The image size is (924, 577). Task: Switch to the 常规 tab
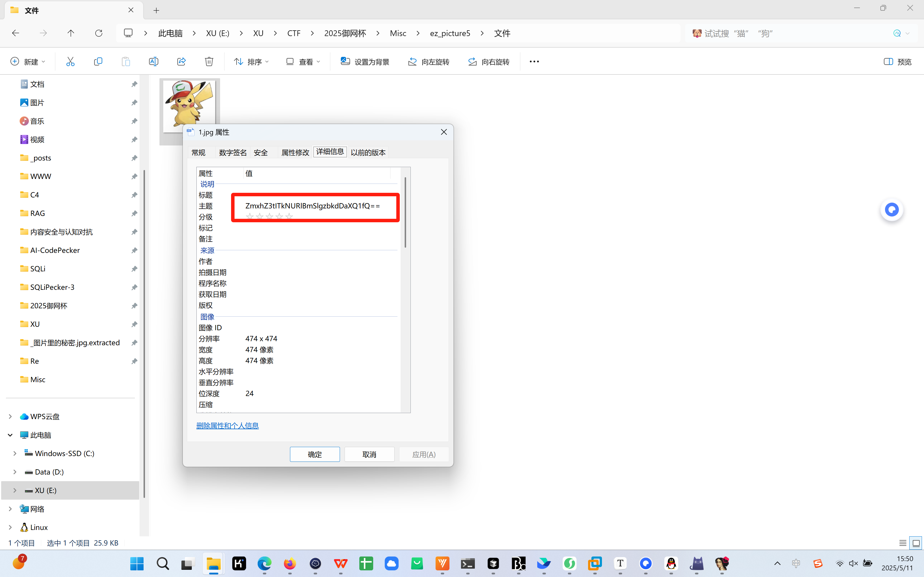coord(198,152)
